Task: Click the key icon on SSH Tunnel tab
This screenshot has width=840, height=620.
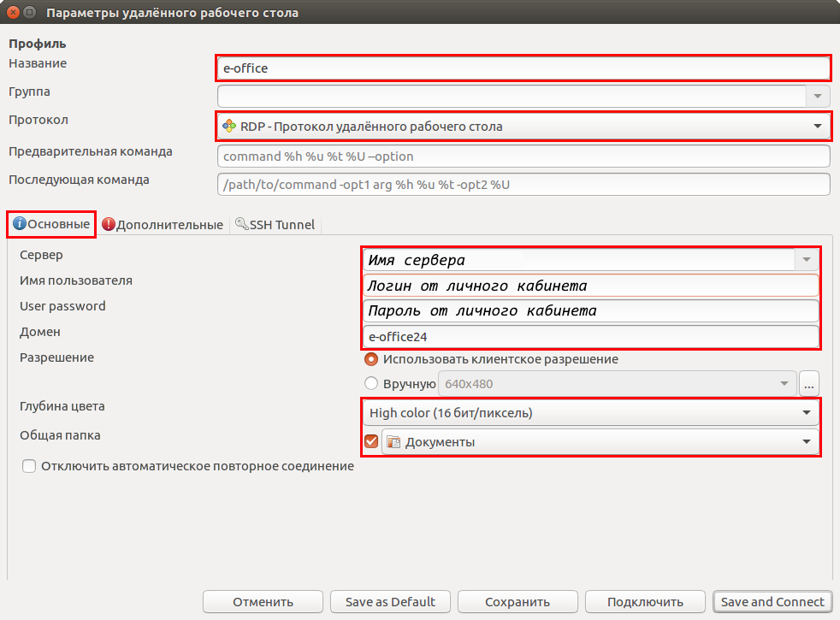Action: 241,224
